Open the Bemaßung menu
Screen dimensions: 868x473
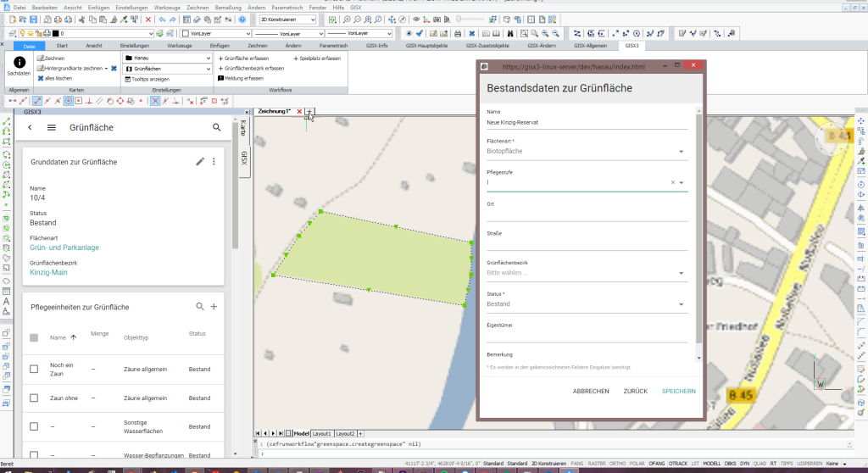click(x=227, y=8)
